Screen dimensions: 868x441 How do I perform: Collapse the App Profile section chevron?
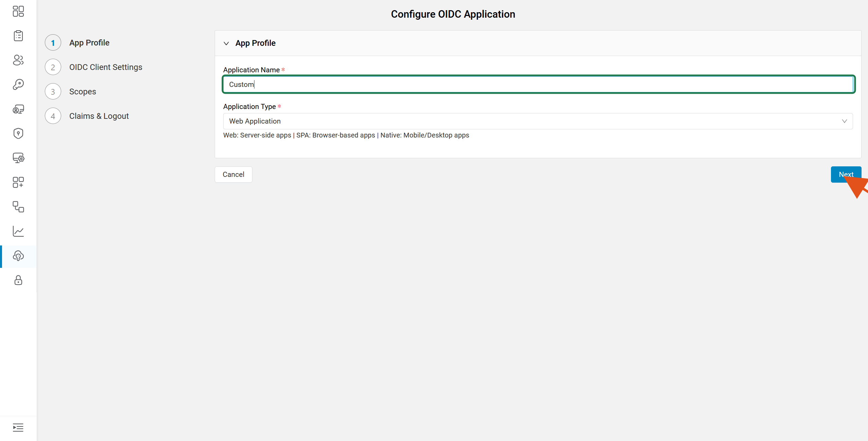[x=226, y=43]
